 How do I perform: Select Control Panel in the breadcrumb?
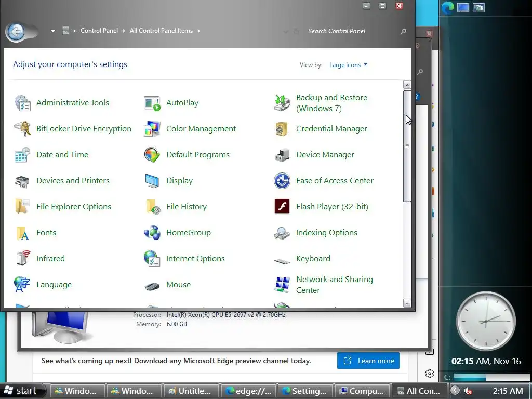[99, 31]
